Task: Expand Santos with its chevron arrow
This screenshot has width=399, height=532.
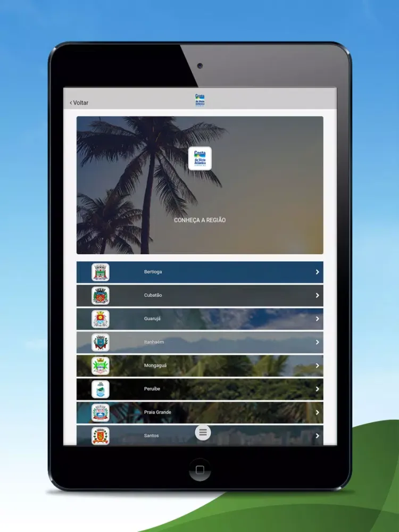Action: click(317, 436)
